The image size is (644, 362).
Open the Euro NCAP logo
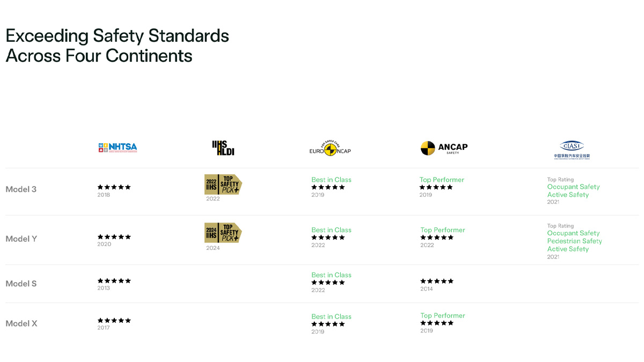pos(330,149)
